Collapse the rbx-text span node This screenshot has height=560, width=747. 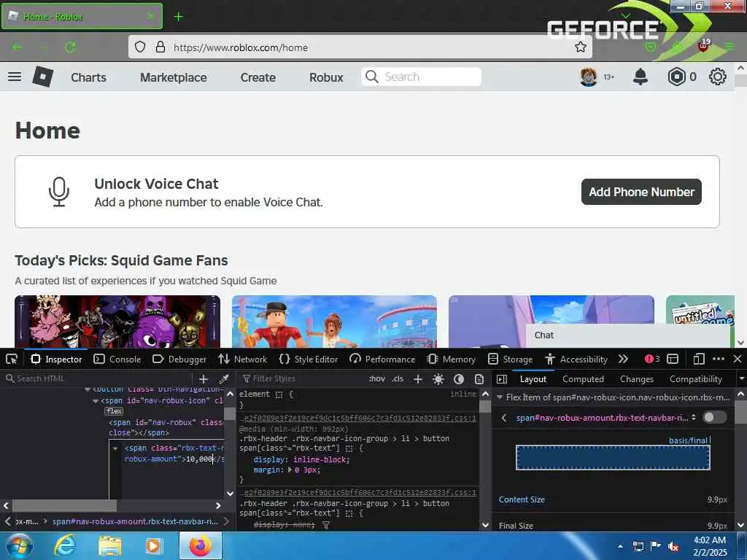(x=115, y=448)
